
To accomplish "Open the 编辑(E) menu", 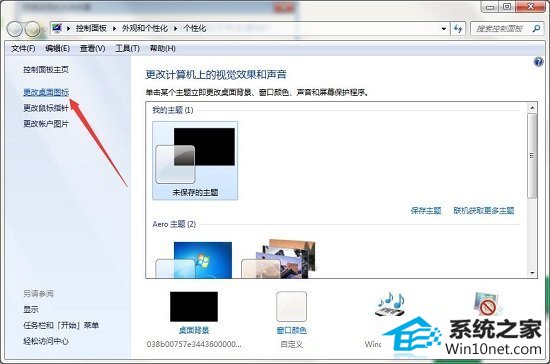I will (58, 48).
